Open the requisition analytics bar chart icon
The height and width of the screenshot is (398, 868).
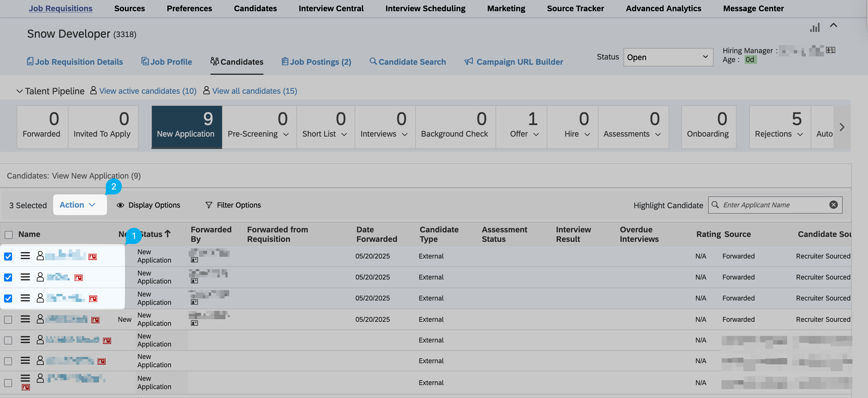pyautogui.click(x=815, y=28)
